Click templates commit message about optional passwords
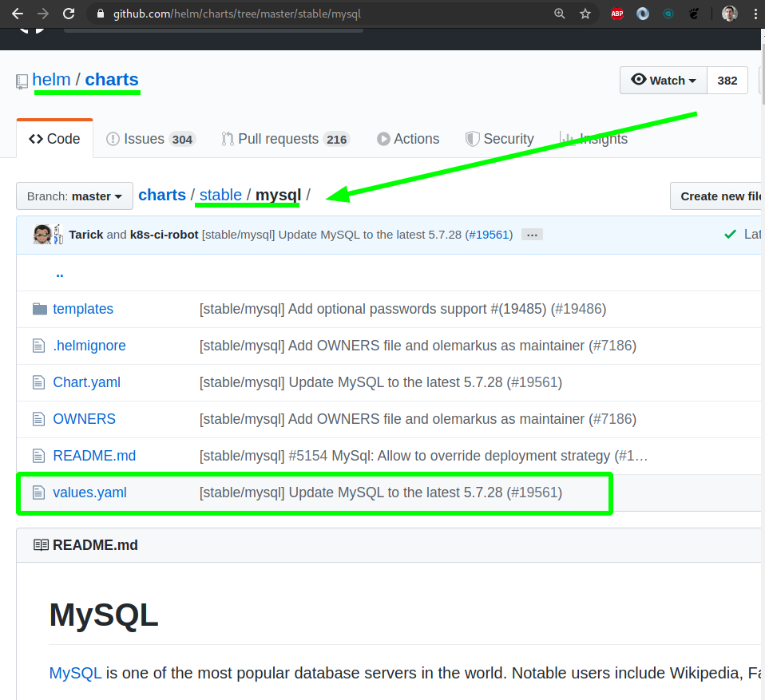The height and width of the screenshot is (700, 765). 402,309
